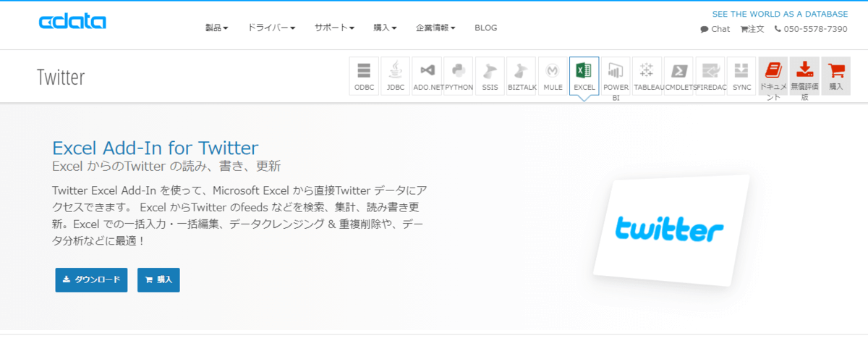Click the Sync icon
This screenshot has height=362, width=868.
point(741,76)
